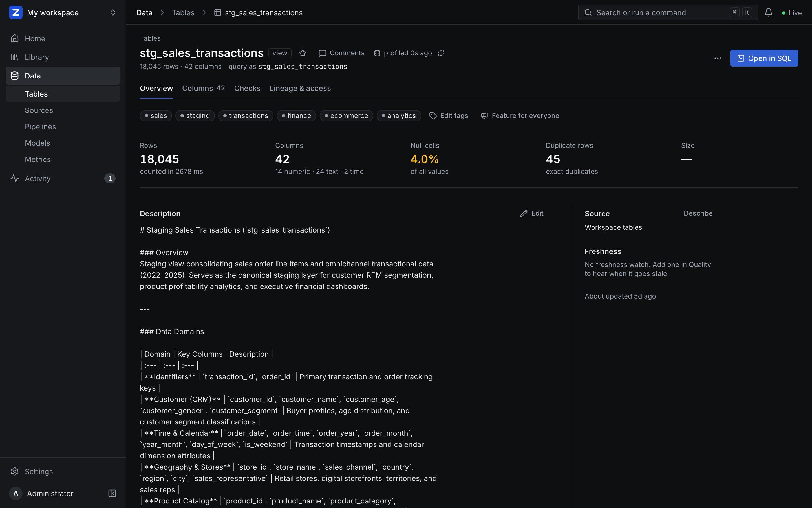Select the Data sidebar item
812x508 pixels.
coord(63,76)
